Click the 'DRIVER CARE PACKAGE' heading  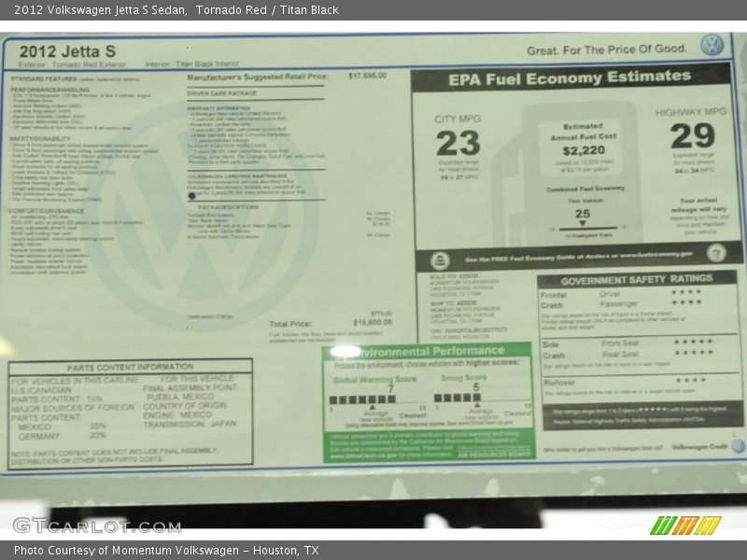[x=221, y=93]
